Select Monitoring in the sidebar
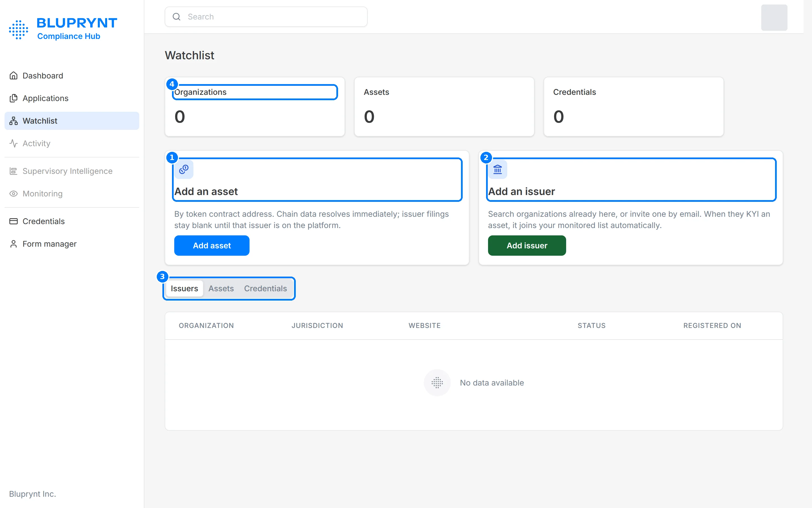The width and height of the screenshot is (812, 508). (x=72, y=194)
